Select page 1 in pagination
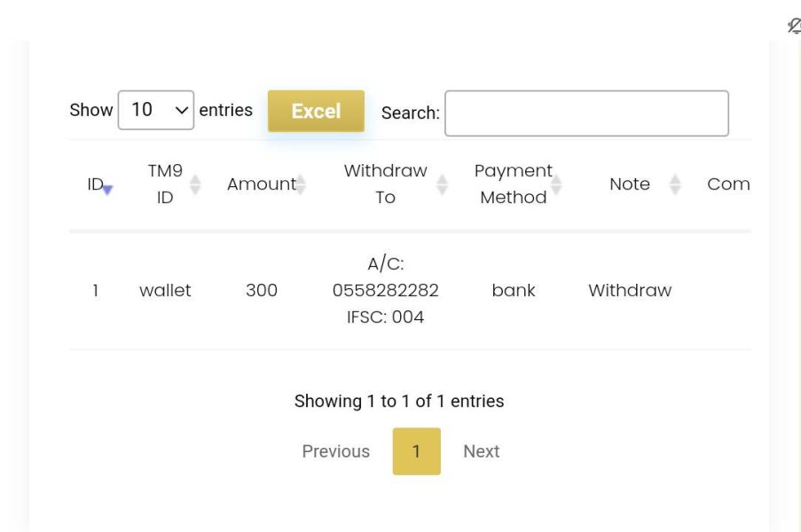801x532 pixels. pos(417,451)
